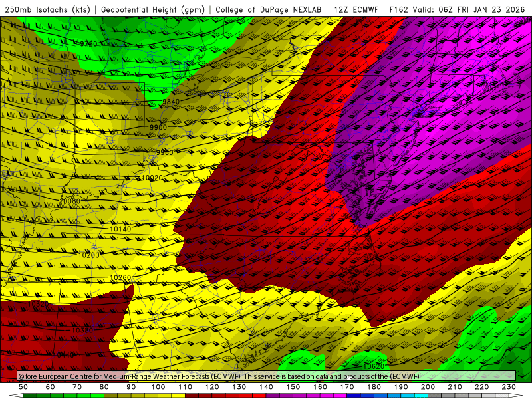Select the 10080 height contour label
This screenshot has width=532, height=399.
(70, 201)
